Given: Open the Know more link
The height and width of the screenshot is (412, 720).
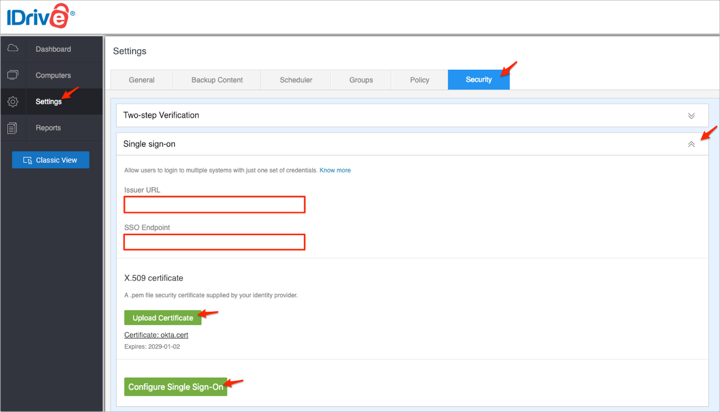Looking at the screenshot, I should tap(335, 171).
